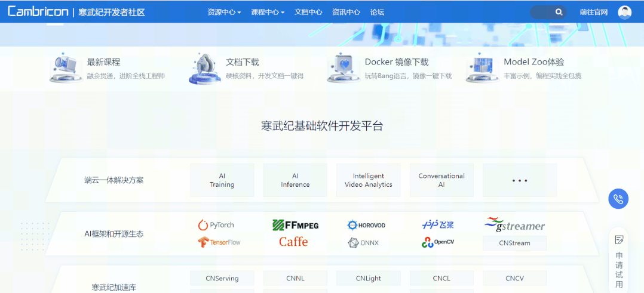The width and height of the screenshot is (644, 293).
Task: Click the CNStream tile
Action: 514,243
